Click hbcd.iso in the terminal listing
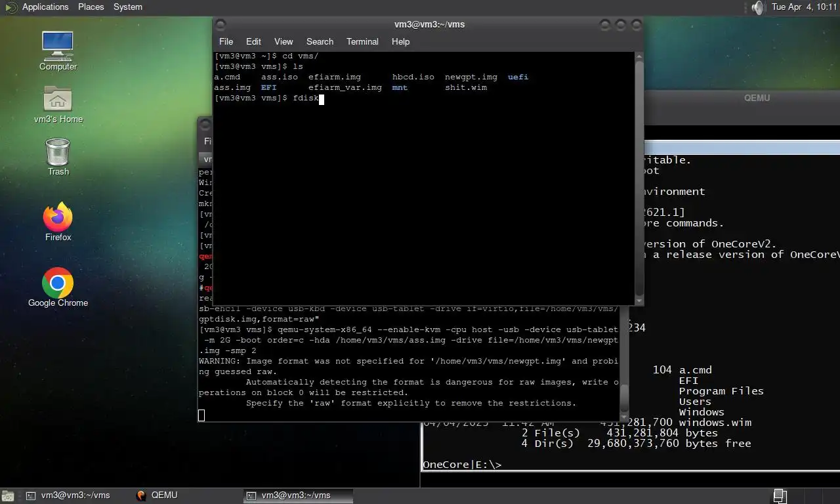 (413, 77)
